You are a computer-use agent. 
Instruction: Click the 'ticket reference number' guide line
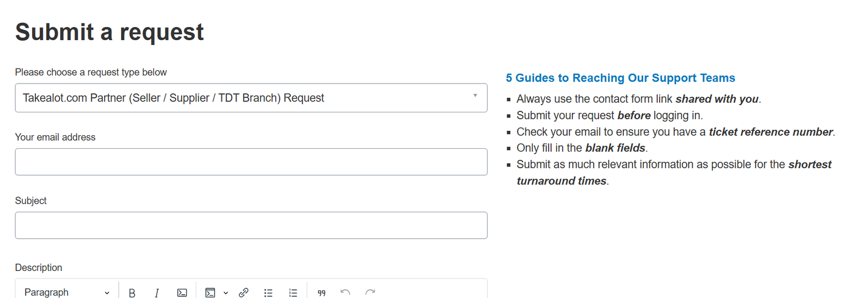676,132
